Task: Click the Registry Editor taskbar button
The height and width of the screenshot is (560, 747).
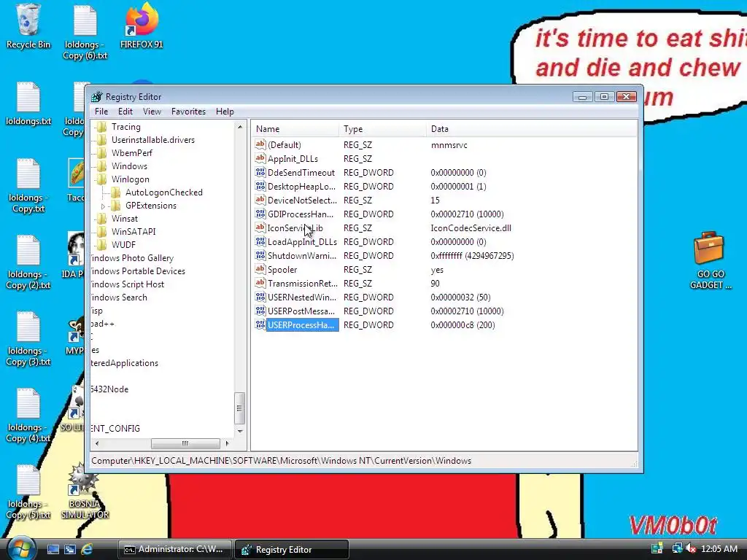Action: [x=292, y=550]
